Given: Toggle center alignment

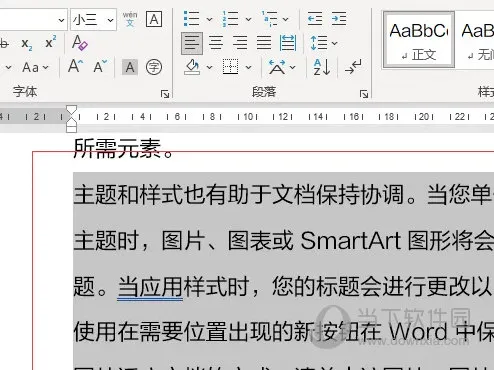Looking at the screenshot, I should [216, 43].
